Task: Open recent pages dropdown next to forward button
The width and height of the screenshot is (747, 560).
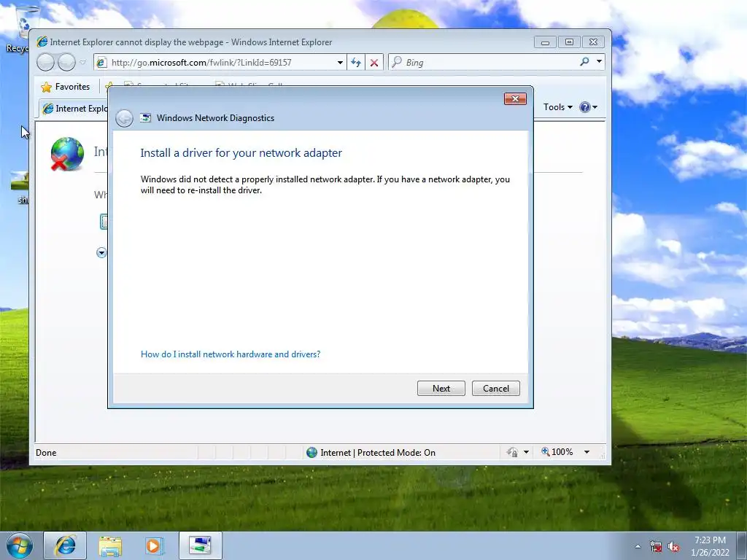Action: (83, 63)
